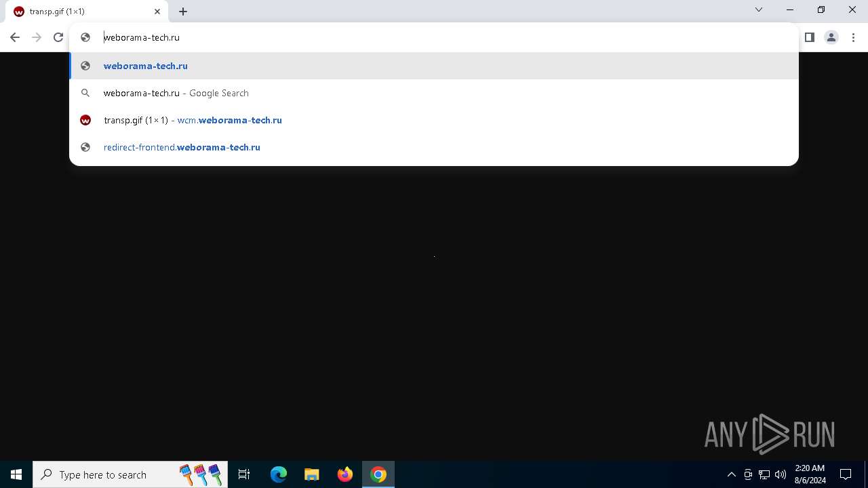Click the taskbar search box
The image size is (868, 488).
coord(130,474)
